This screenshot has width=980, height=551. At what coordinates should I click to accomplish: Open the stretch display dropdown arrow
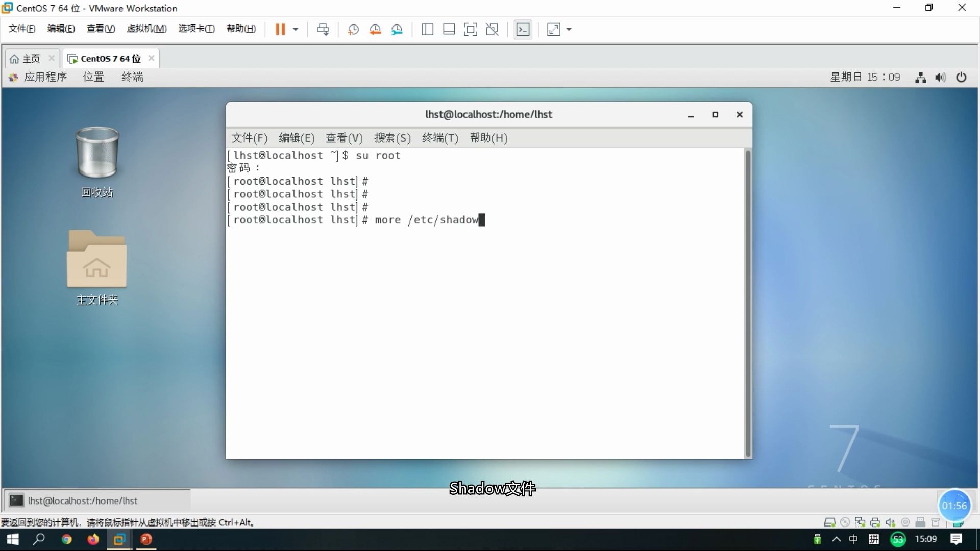pos(569,29)
